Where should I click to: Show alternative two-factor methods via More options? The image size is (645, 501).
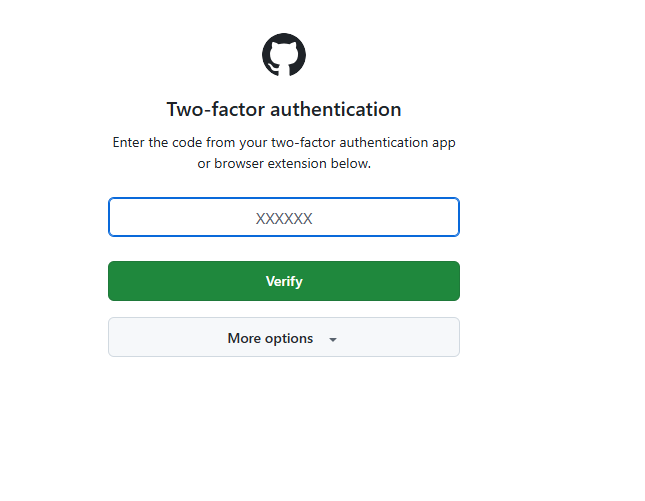pos(284,338)
